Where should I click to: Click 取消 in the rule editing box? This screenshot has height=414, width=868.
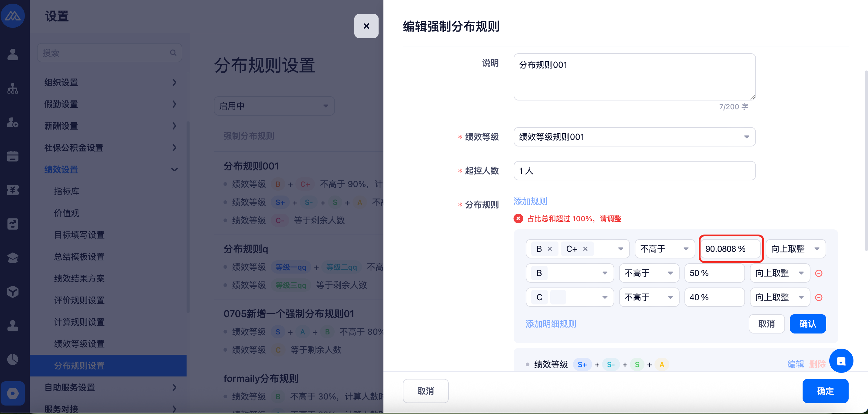tap(767, 324)
